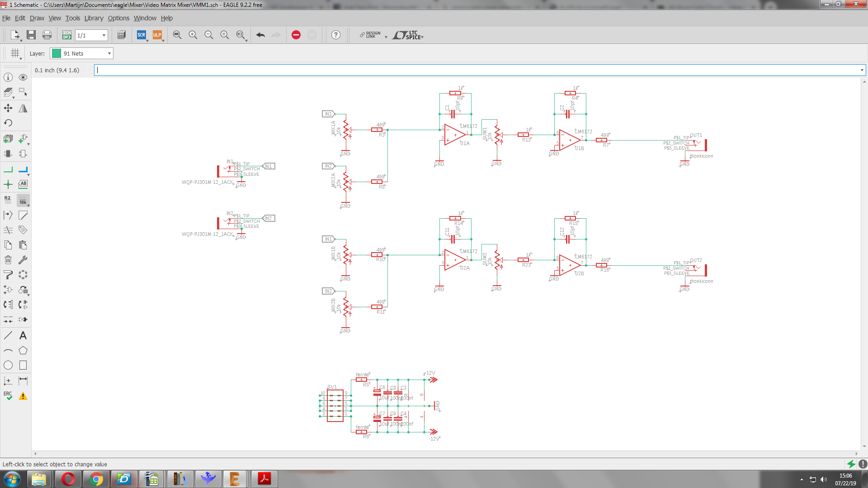Select the Arc tool

pyautogui.click(x=8, y=351)
